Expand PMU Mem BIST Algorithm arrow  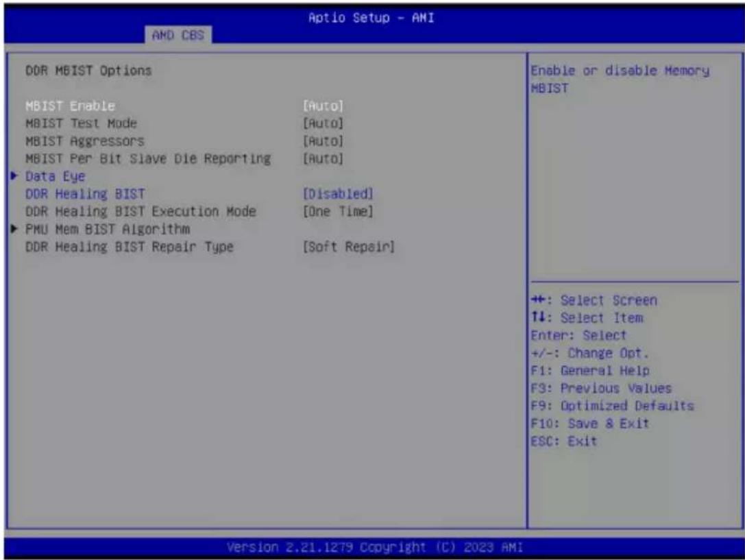pyautogui.click(x=14, y=228)
